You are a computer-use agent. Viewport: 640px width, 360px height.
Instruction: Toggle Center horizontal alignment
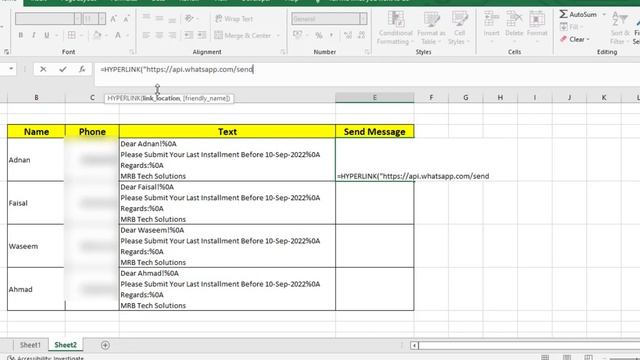[x=159, y=36]
